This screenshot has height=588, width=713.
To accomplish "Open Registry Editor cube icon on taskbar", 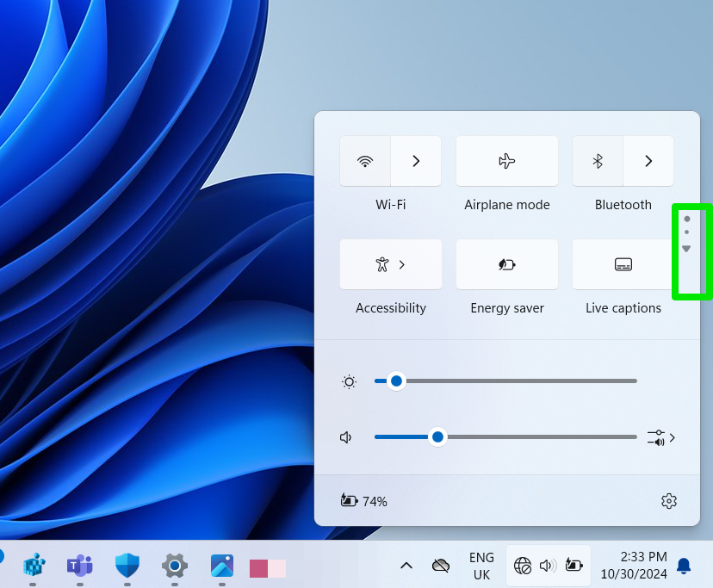I will coord(34,566).
